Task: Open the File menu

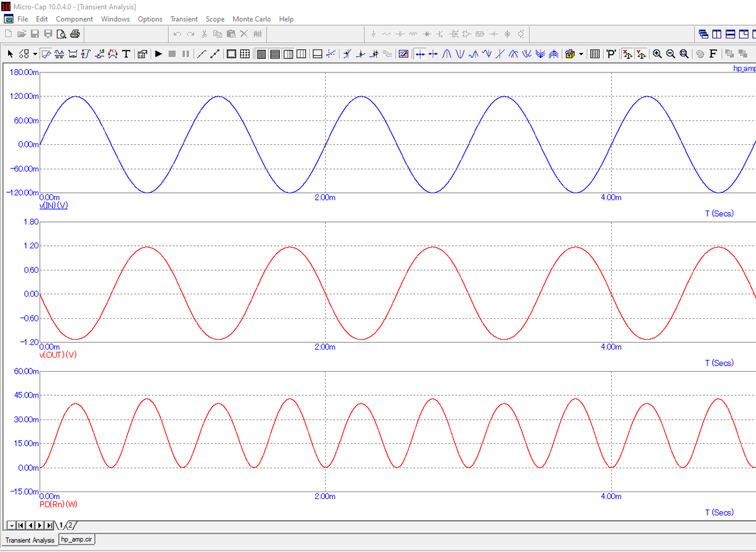Action: tap(23, 19)
